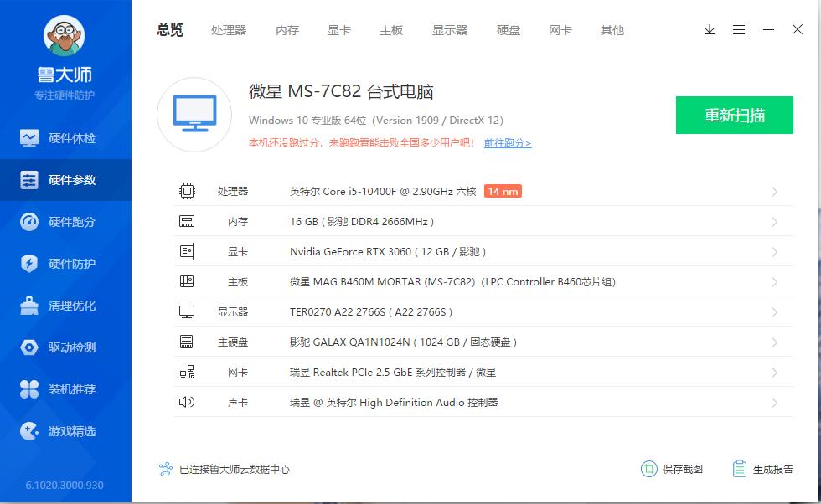Screen dimensions: 821x504
Task: Open the hamburger menu icon top right
Action: (739, 29)
